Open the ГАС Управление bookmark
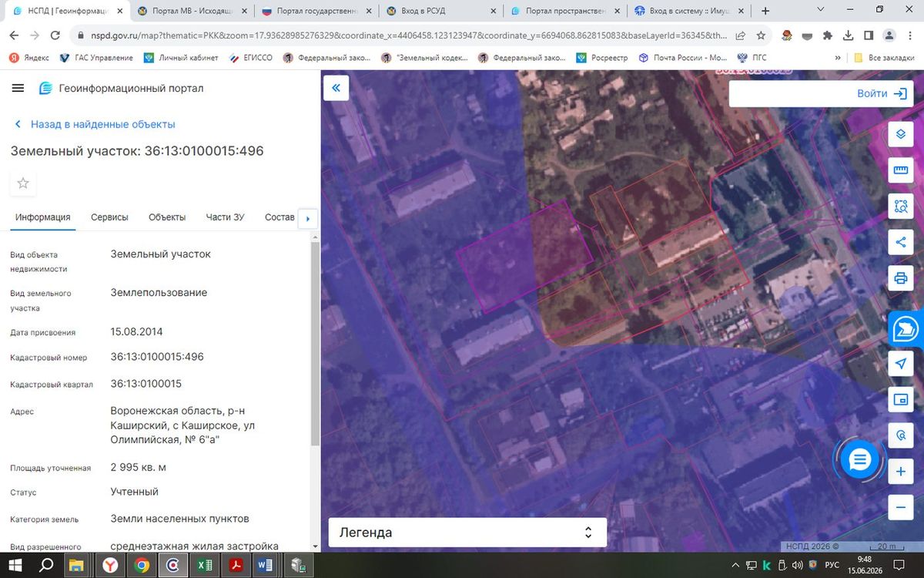This screenshot has width=924, height=578. click(96, 58)
